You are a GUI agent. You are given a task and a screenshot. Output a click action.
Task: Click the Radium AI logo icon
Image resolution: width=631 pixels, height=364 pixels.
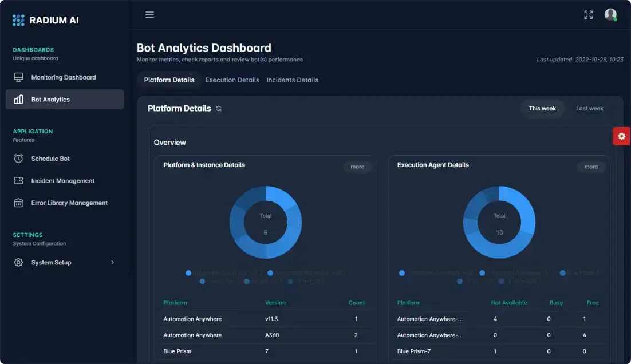17,20
